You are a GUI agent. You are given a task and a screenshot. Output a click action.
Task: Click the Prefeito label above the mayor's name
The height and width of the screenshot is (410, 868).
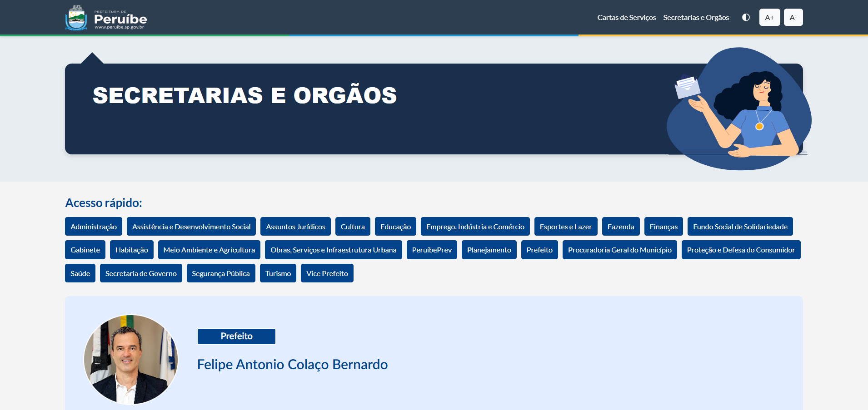pyautogui.click(x=236, y=336)
